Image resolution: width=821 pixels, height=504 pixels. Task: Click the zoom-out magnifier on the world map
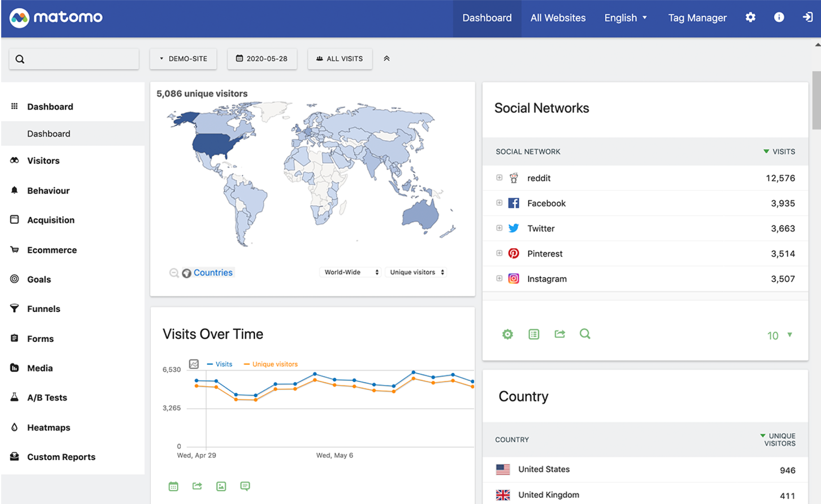tap(174, 273)
